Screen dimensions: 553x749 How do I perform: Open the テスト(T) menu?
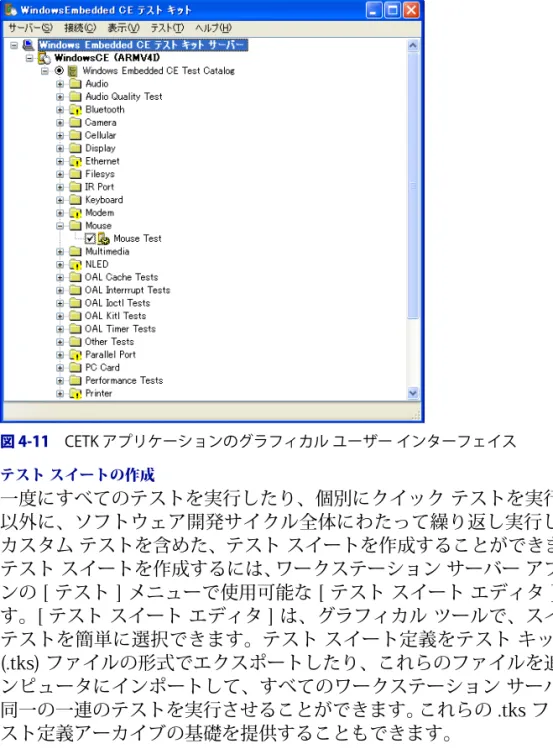pos(167,28)
